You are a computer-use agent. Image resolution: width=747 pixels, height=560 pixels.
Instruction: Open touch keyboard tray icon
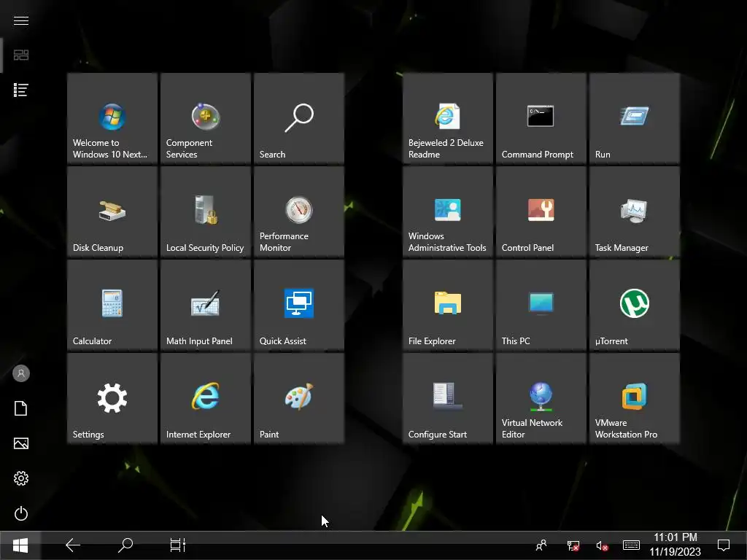(x=631, y=545)
